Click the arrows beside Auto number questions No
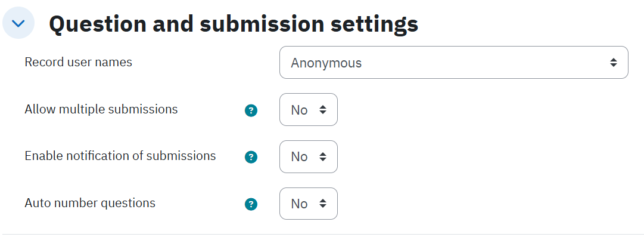The height and width of the screenshot is (237, 644). pos(323,204)
